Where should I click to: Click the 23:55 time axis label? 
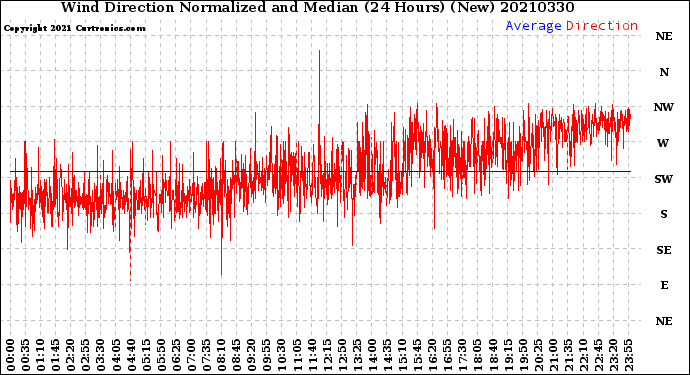click(628, 355)
